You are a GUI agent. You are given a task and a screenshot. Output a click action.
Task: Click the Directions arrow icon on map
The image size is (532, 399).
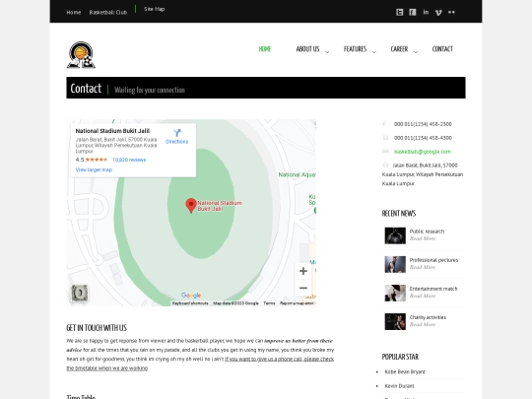click(x=177, y=133)
